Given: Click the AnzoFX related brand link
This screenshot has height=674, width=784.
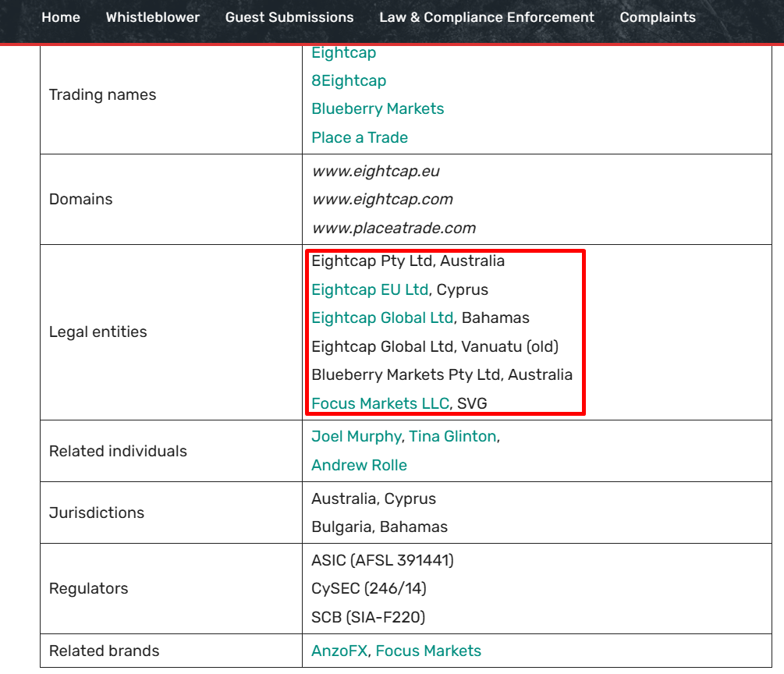Looking at the screenshot, I should point(339,651).
